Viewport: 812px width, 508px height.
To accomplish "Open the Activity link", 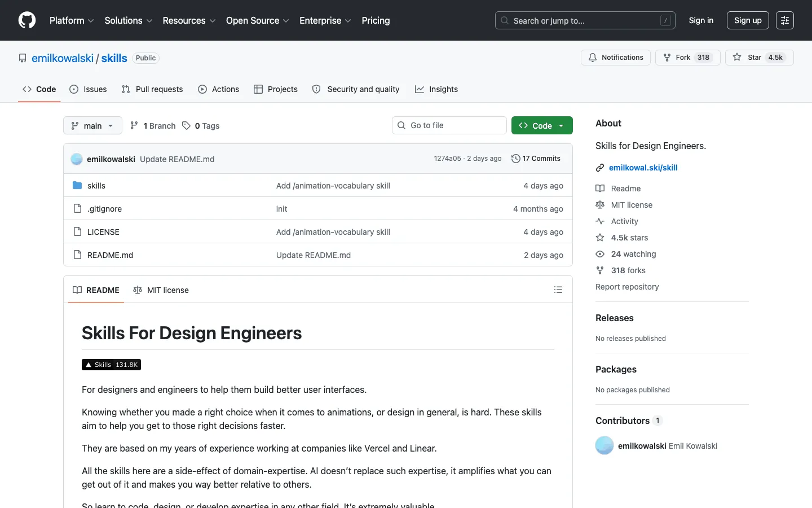I will (617, 221).
